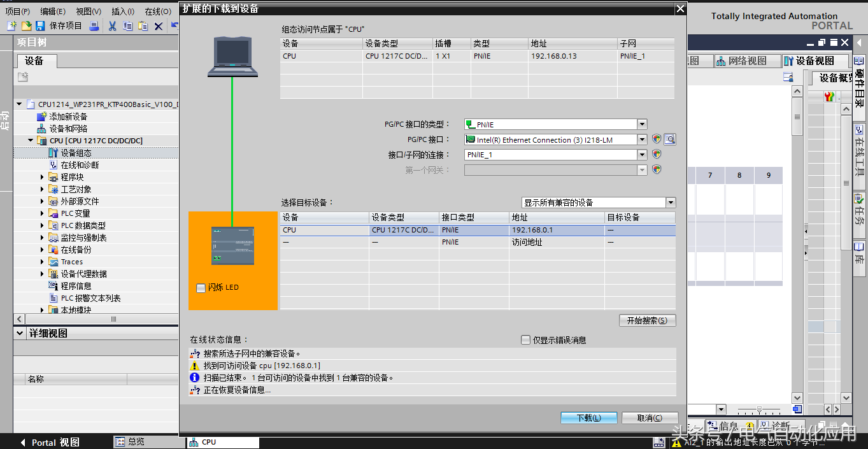868x449 pixels.
Task: Click the project tree new-item icon under 设备 tab
Action: [23, 76]
